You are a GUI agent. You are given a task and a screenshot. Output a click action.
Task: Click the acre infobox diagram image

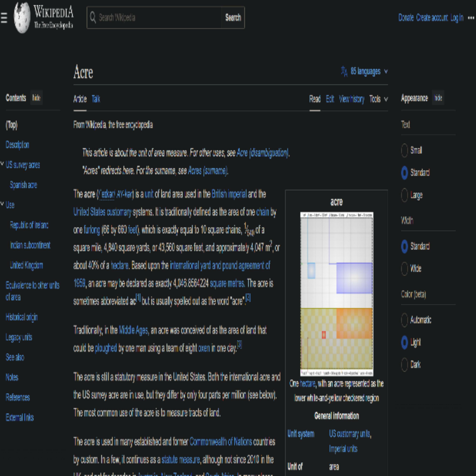[337, 294]
